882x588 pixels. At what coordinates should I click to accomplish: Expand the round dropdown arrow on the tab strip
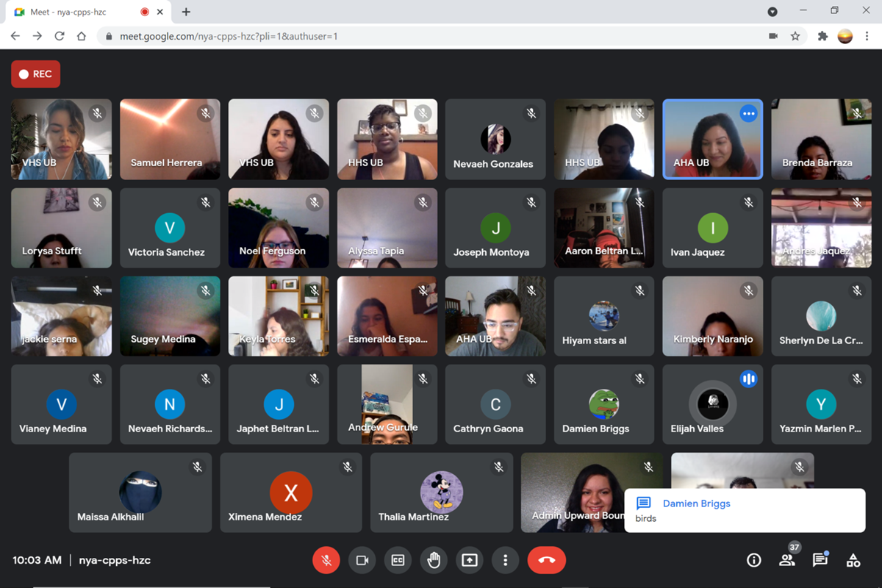point(772,12)
